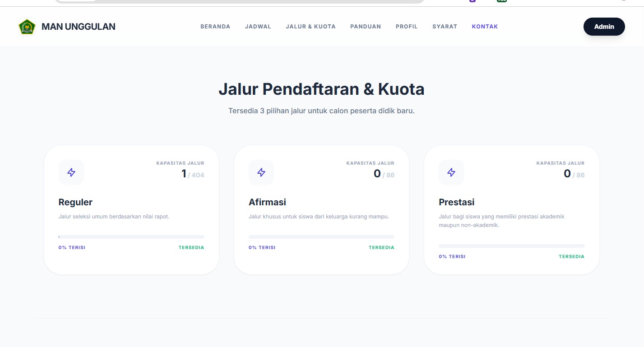Select the Prestasi card heading

(x=456, y=202)
